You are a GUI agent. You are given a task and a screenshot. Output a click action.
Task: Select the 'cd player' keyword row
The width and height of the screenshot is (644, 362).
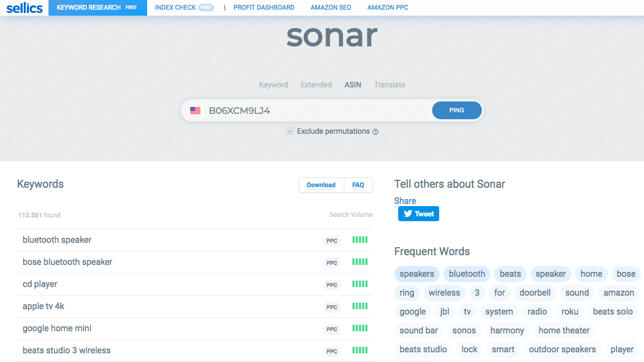point(195,284)
